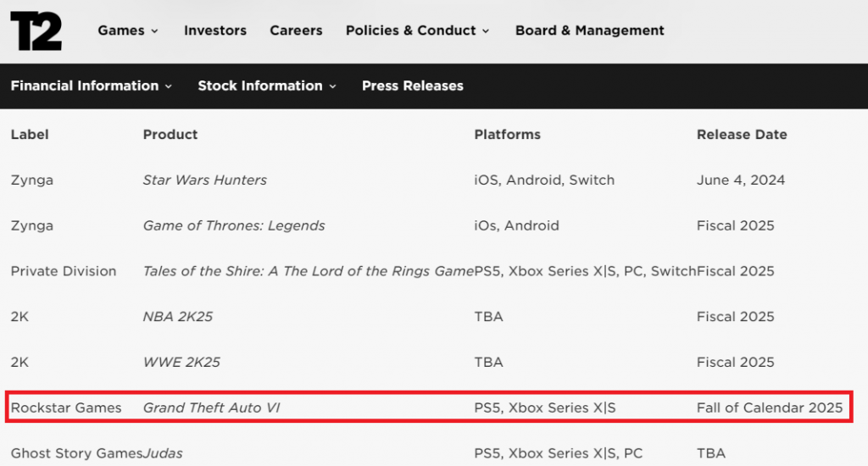Click the Platforms column header
Viewport: 868px width, 466px height.
507,134
